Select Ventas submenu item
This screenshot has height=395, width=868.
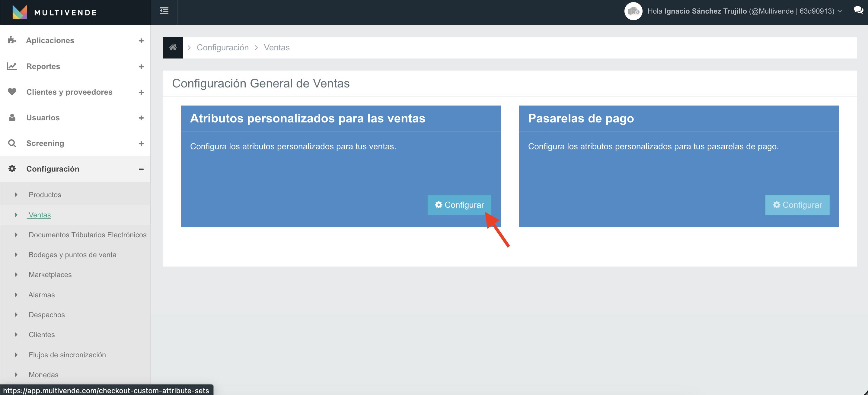click(x=40, y=215)
